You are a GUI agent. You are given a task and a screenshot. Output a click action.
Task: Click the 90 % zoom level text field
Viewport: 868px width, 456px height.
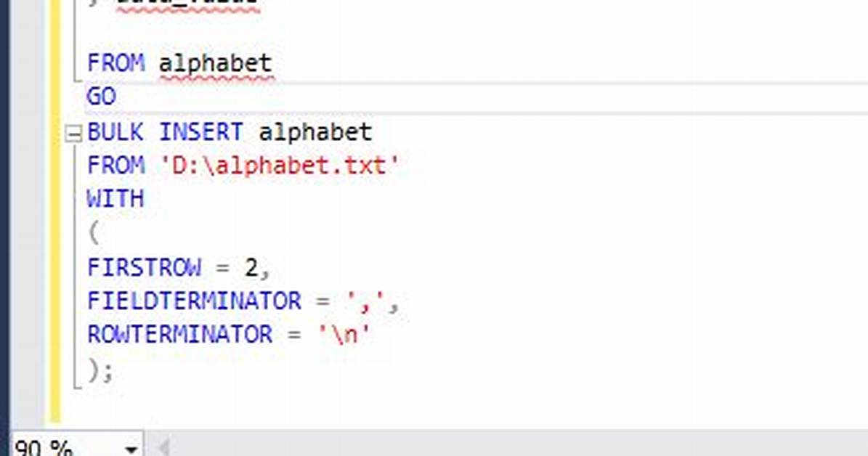click(x=65, y=447)
